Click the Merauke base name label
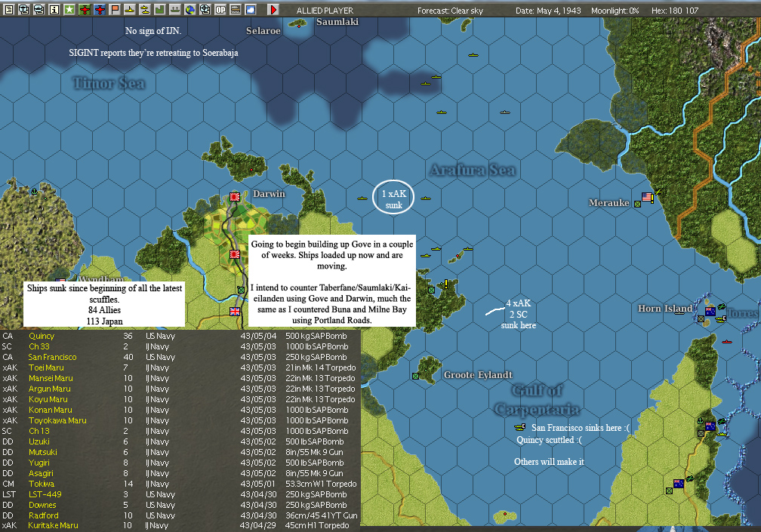This screenshot has height=532, width=761. click(608, 203)
